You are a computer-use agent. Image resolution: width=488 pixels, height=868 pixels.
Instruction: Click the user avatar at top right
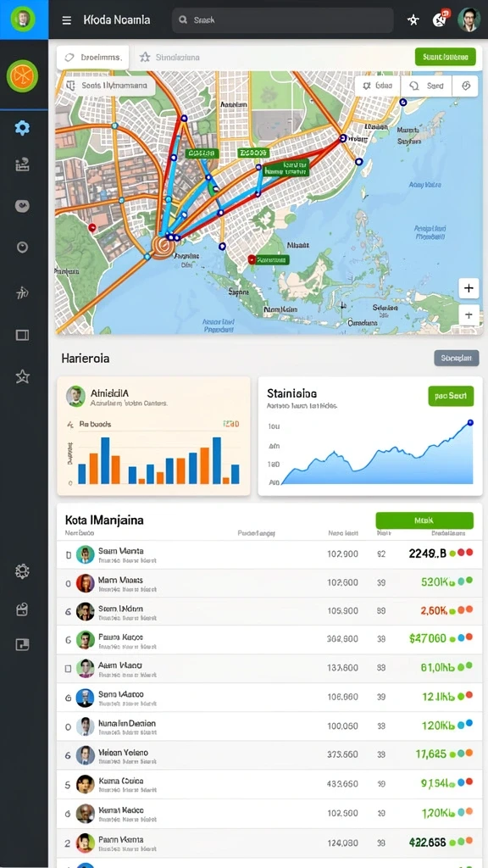point(469,20)
